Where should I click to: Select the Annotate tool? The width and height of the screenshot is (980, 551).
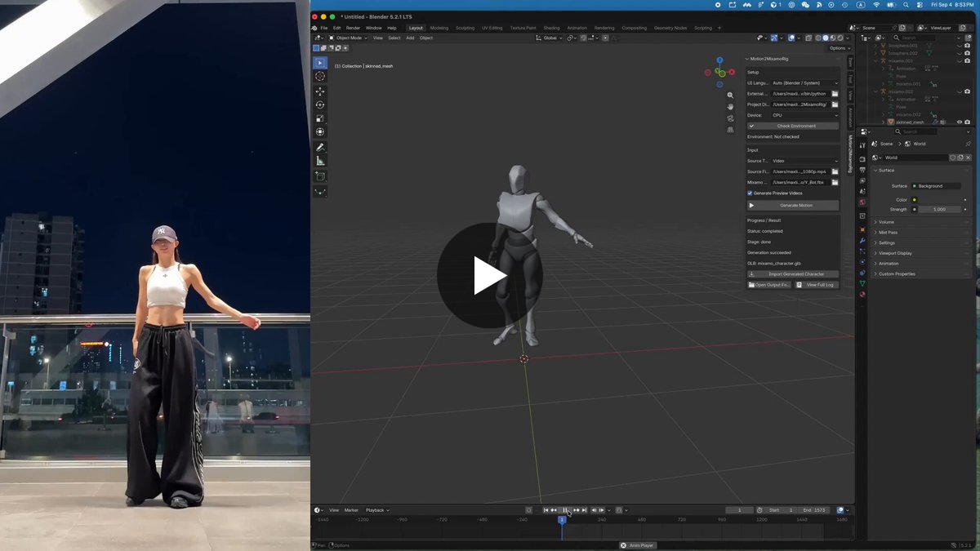[x=320, y=147]
